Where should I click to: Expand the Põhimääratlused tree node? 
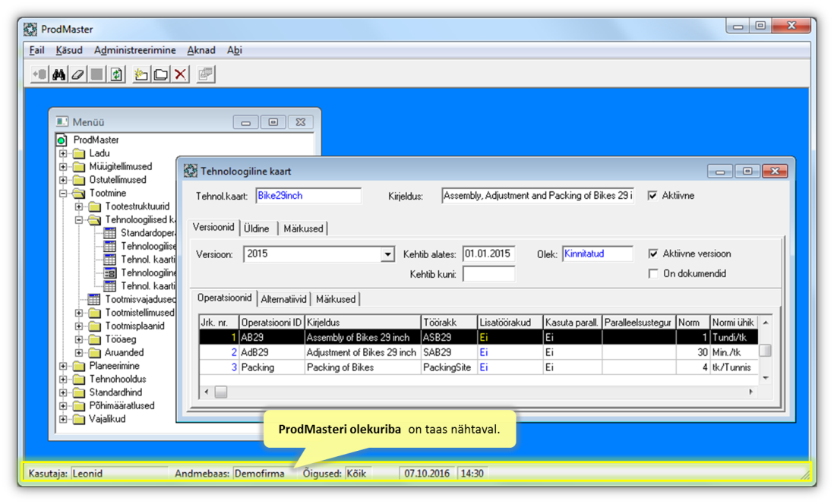63,405
